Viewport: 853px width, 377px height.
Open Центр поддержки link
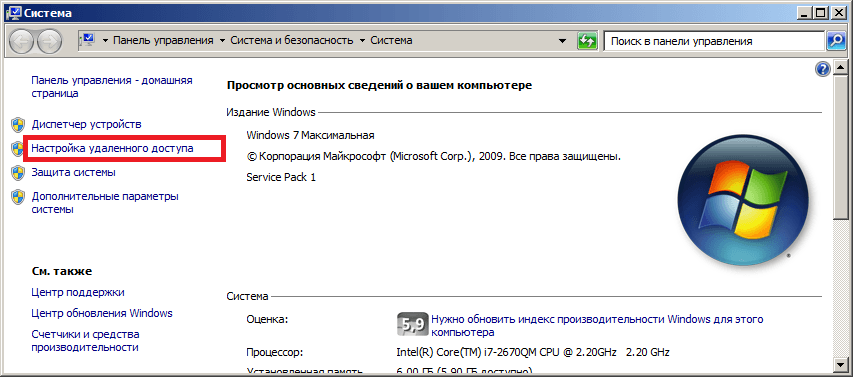(78, 292)
